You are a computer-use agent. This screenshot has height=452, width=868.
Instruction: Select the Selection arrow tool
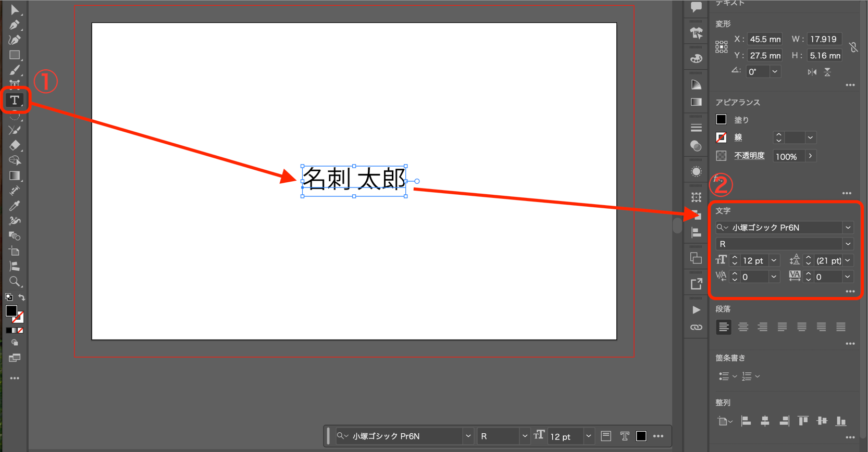pyautogui.click(x=15, y=9)
